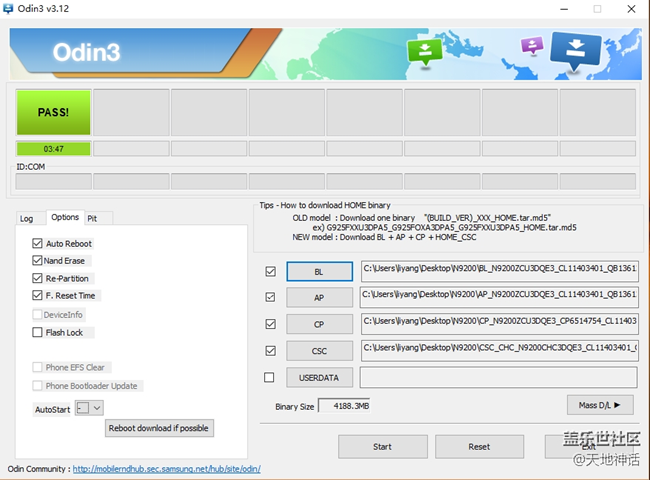
Task: Open the Odin Community samsung.net link
Action: [167, 469]
